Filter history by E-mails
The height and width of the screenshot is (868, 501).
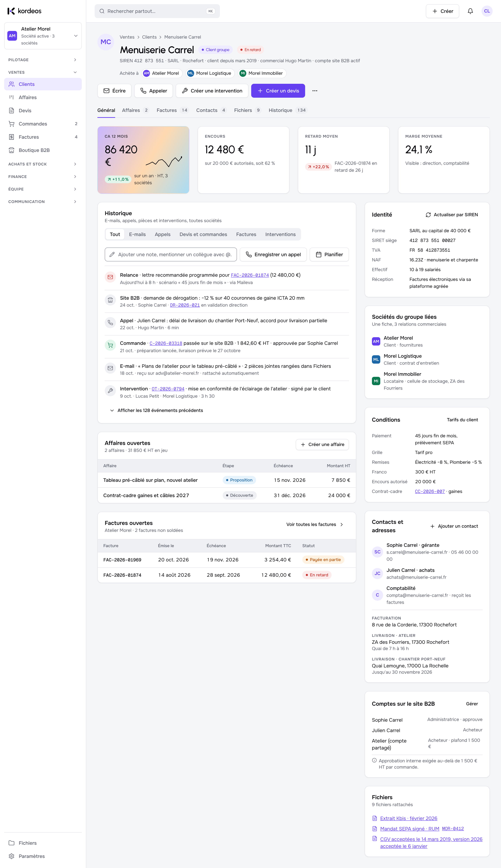click(137, 234)
